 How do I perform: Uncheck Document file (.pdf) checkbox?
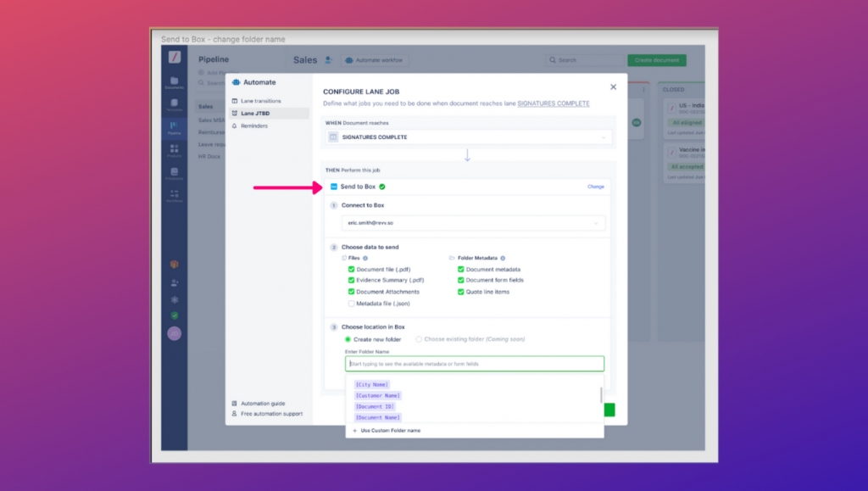(x=351, y=269)
